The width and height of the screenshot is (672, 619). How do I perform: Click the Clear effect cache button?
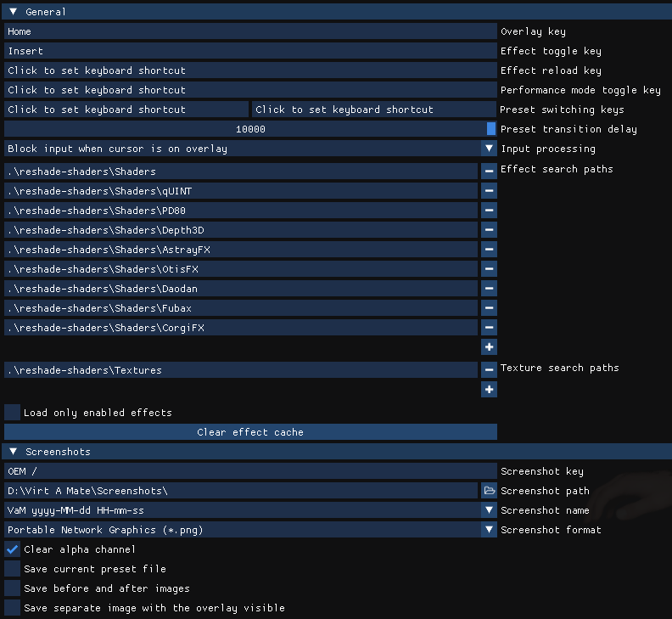click(x=250, y=432)
